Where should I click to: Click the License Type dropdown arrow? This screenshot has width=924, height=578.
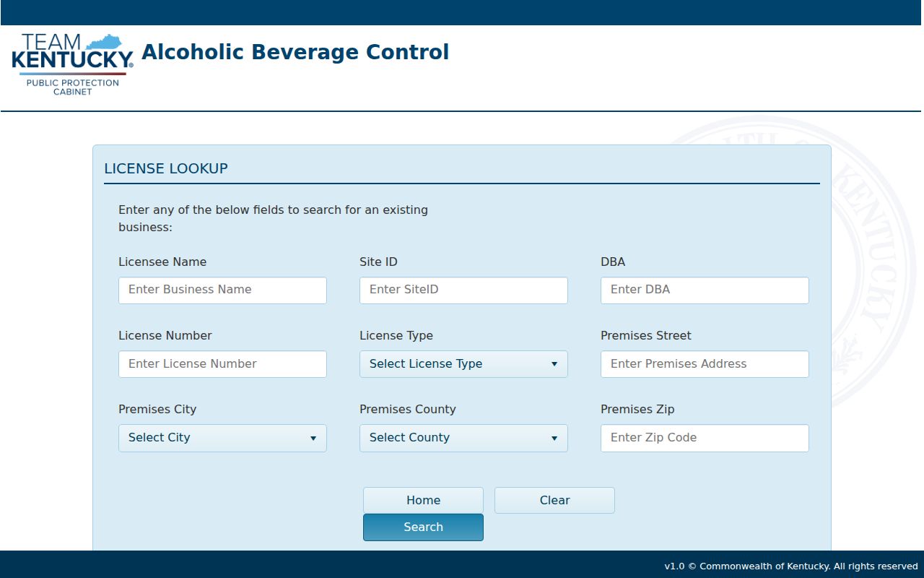554,364
